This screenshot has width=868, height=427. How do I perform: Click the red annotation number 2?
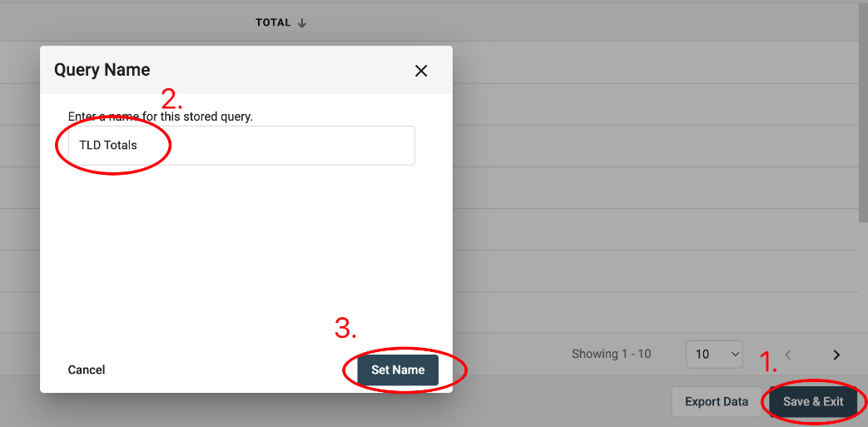pos(171,100)
